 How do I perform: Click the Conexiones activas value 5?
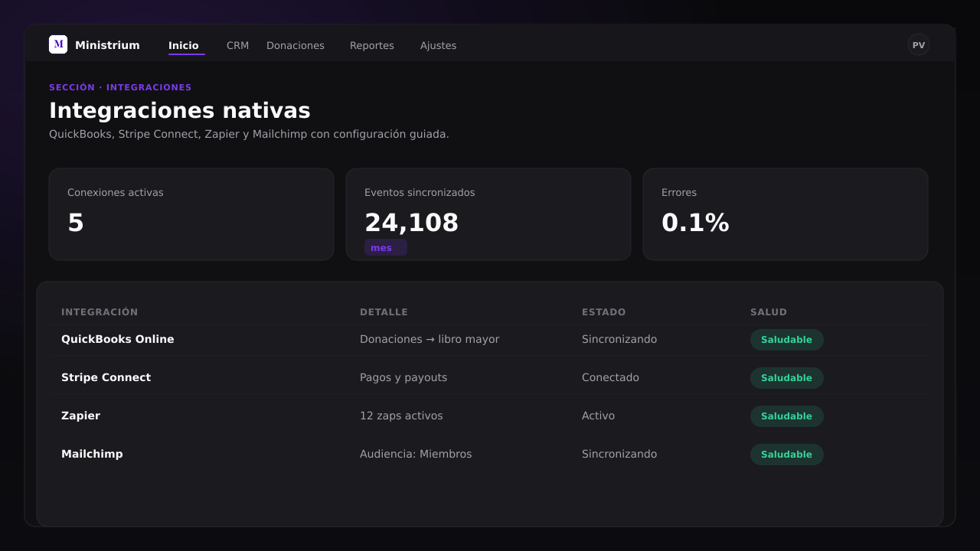tap(75, 223)
